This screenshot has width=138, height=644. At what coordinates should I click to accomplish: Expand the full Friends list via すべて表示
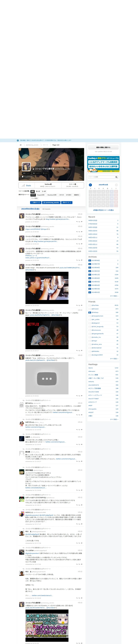(x=114, y=358)
